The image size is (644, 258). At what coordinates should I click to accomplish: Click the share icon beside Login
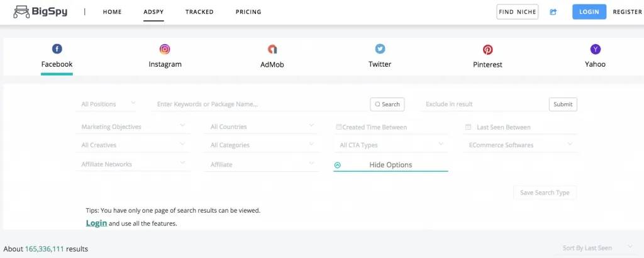553,12
